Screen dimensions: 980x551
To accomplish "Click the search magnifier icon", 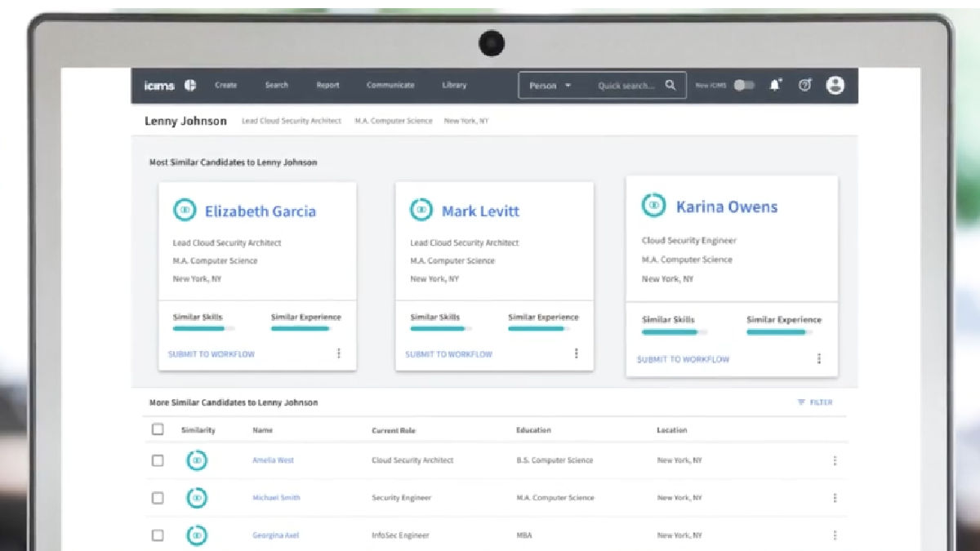I will tap(670, 85).
